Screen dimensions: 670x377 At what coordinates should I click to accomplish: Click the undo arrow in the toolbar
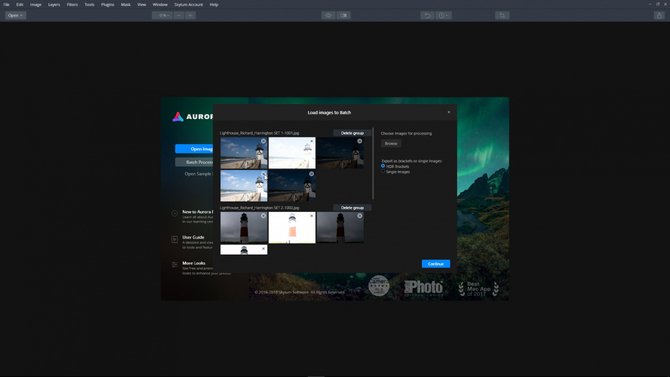coord(427,15)
